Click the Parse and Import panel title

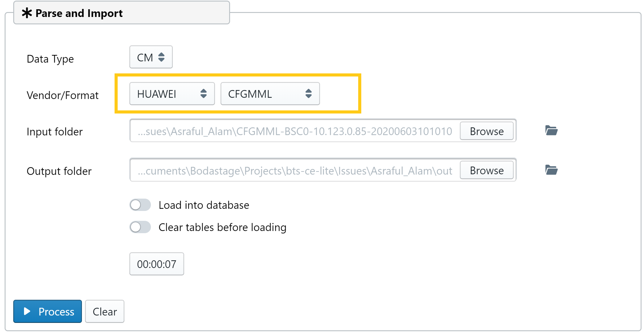pyautogui.click(x=79, y=13)
